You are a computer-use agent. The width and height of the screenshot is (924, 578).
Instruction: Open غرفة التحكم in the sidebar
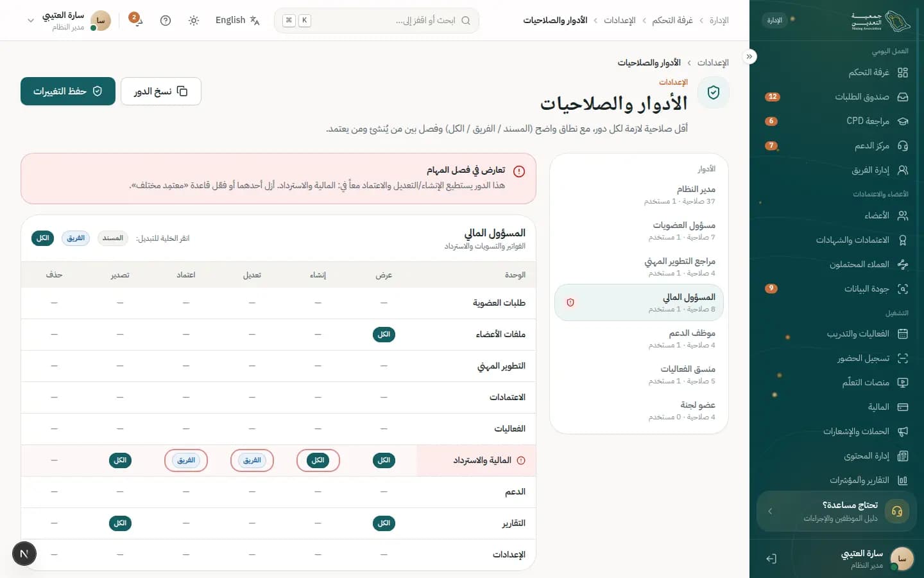837,73
